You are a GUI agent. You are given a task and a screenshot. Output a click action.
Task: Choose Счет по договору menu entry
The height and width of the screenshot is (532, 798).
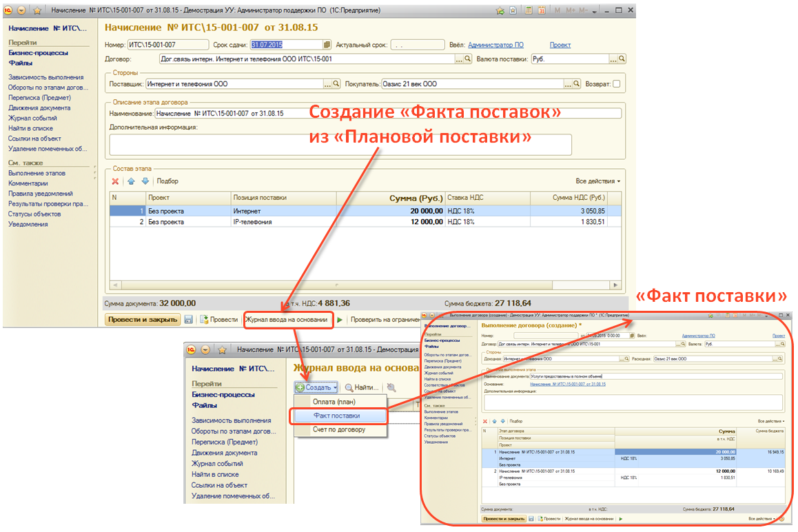[339, 429]
